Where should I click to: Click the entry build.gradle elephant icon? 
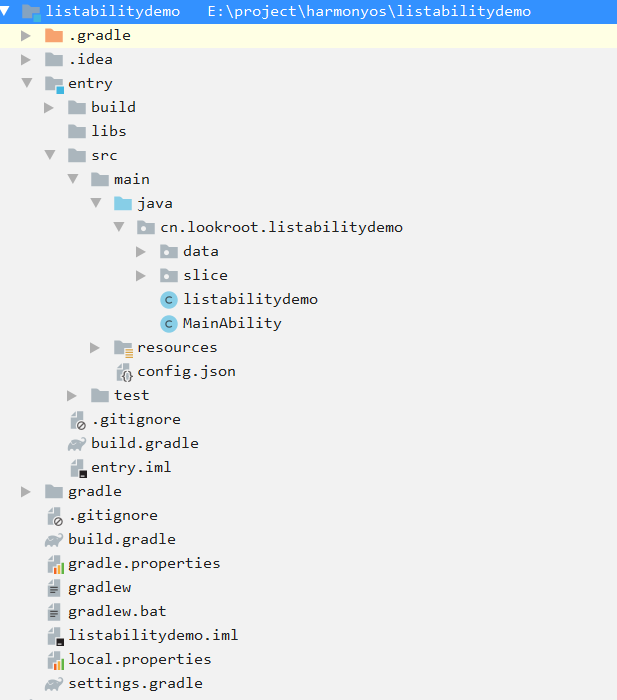point(77,443)
